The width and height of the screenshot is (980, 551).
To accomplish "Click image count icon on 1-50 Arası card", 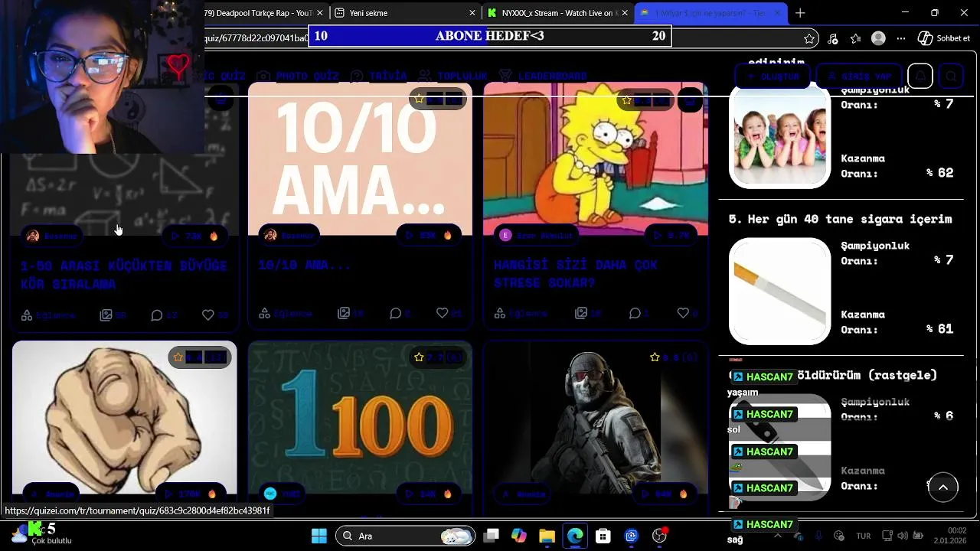I will [106, 315].
